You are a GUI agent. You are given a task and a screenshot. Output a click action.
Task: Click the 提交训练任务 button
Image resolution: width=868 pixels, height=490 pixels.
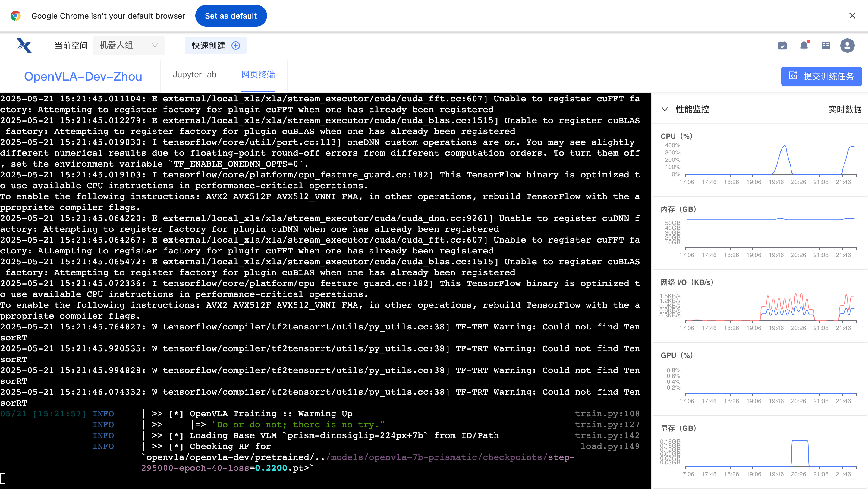click(821, 76)
